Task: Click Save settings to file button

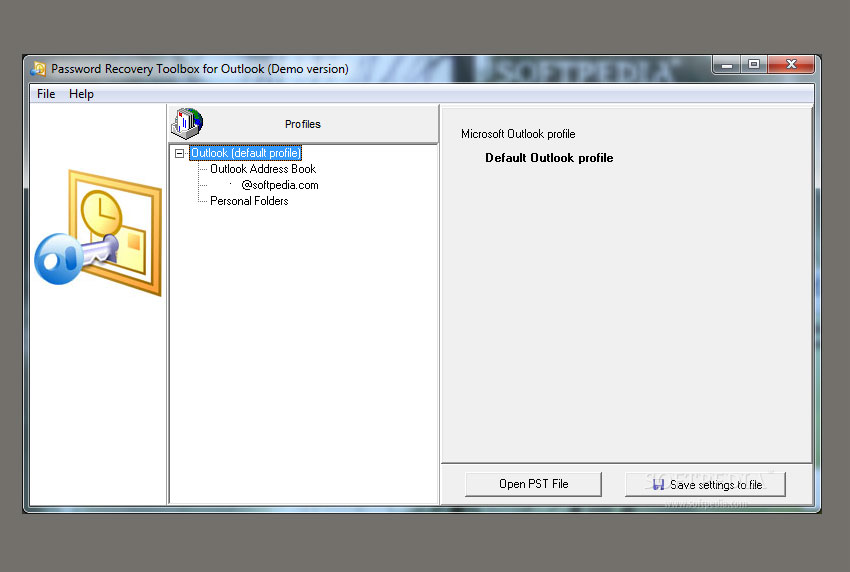Action: point(705,484)
